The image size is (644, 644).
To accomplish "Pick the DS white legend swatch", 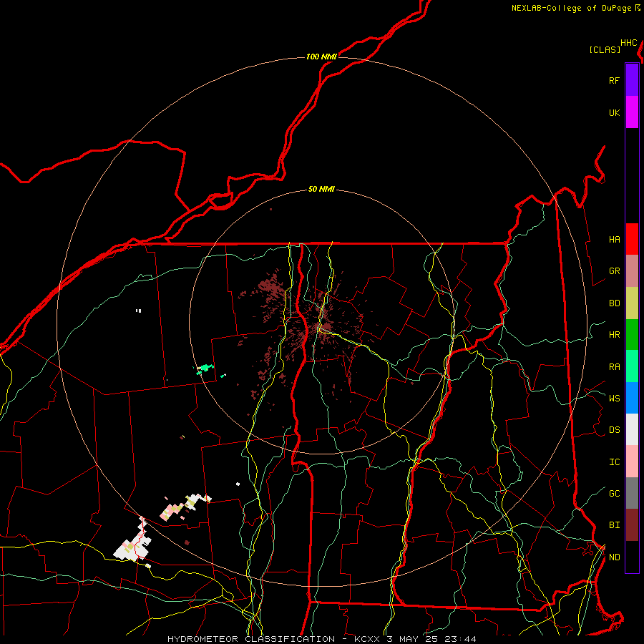I will pos(632,429).
